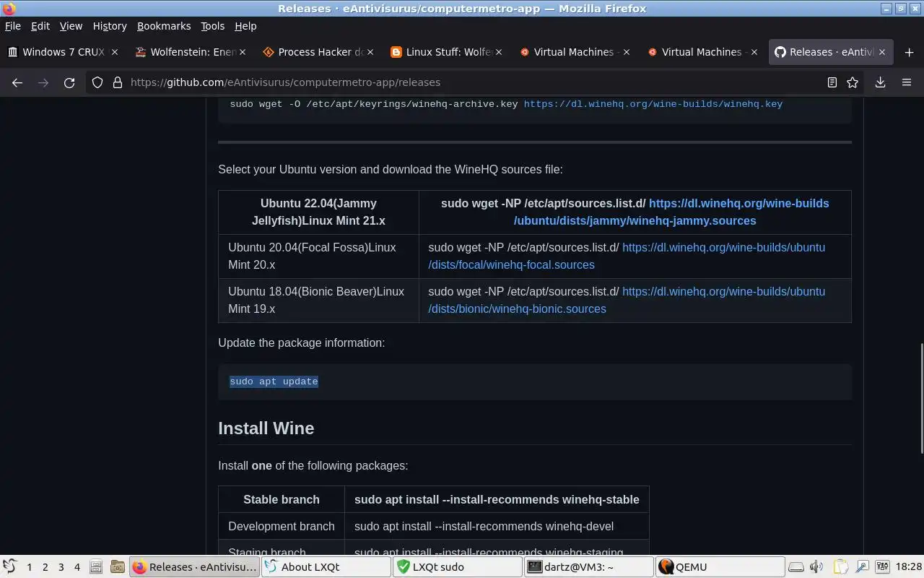The image size is (924, 578).
Task: Close the Process Hacker tab
Action: pyautogui.click(x=370, y=52)
